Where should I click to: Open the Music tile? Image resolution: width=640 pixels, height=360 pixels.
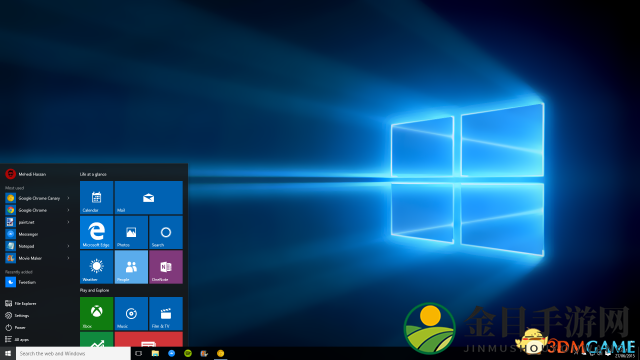131,313
